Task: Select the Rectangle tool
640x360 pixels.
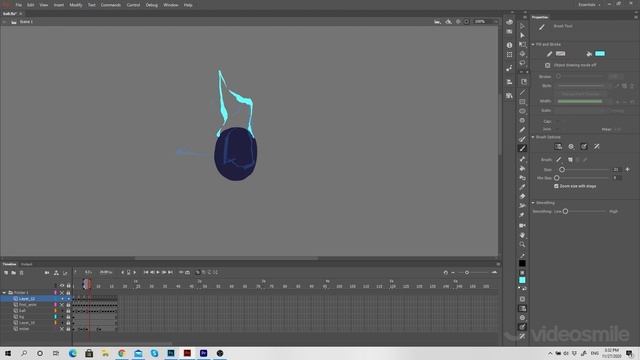Action: pos(522,102)
